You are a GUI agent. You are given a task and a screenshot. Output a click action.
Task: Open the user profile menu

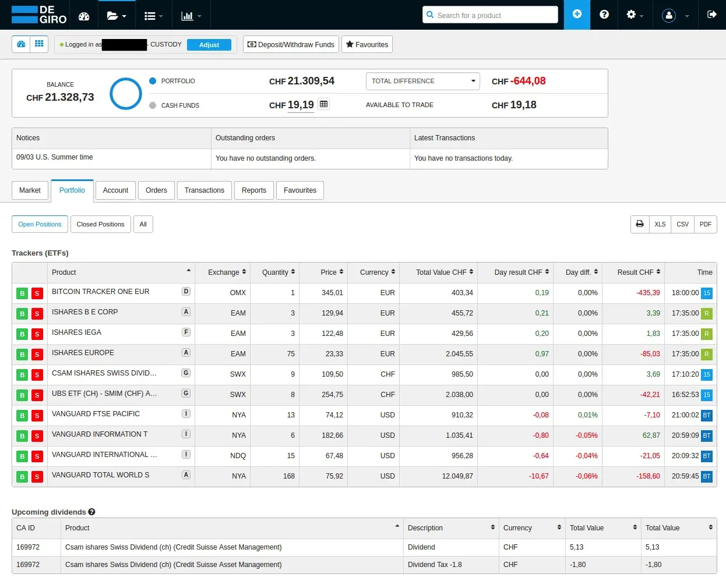click(675, 16)
